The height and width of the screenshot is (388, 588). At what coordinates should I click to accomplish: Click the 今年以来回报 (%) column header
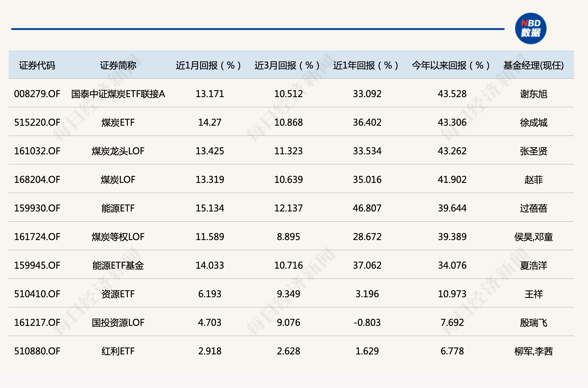pyautogui.click(x=451, y=65)
